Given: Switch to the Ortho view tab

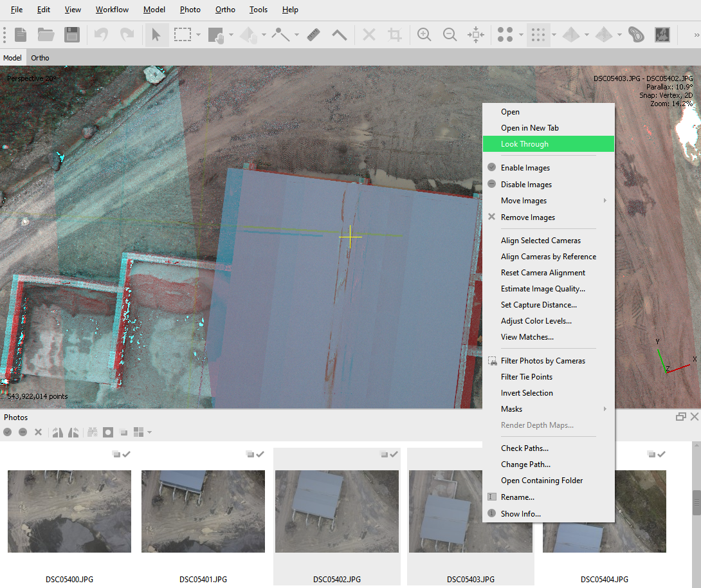Looking at the screenshot, I should tap(40, 58).
